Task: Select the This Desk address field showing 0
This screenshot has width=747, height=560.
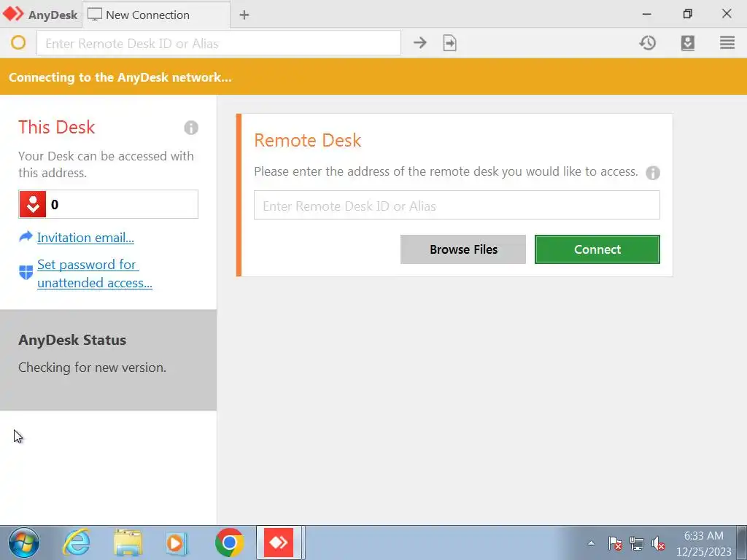Action: (x=108, y=204)
